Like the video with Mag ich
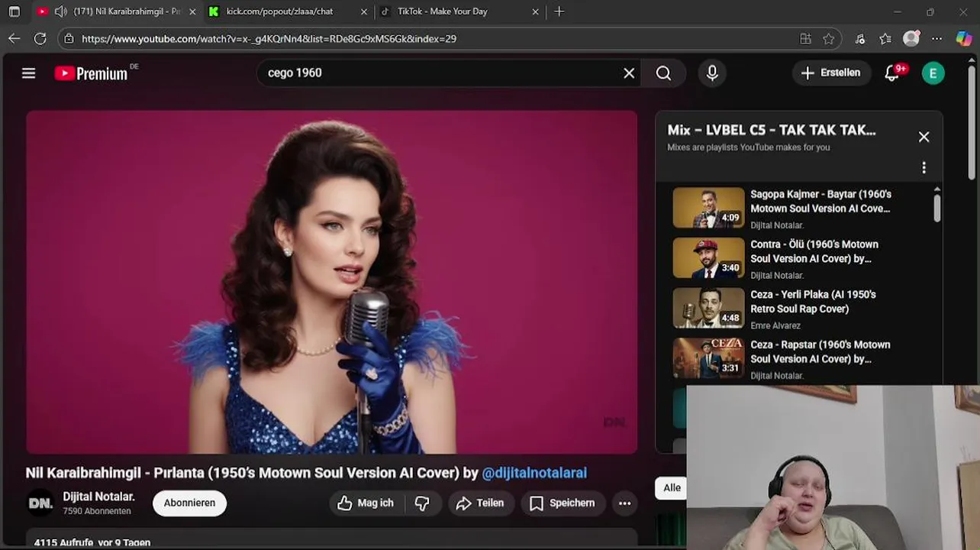 click(x=366, y=503)
